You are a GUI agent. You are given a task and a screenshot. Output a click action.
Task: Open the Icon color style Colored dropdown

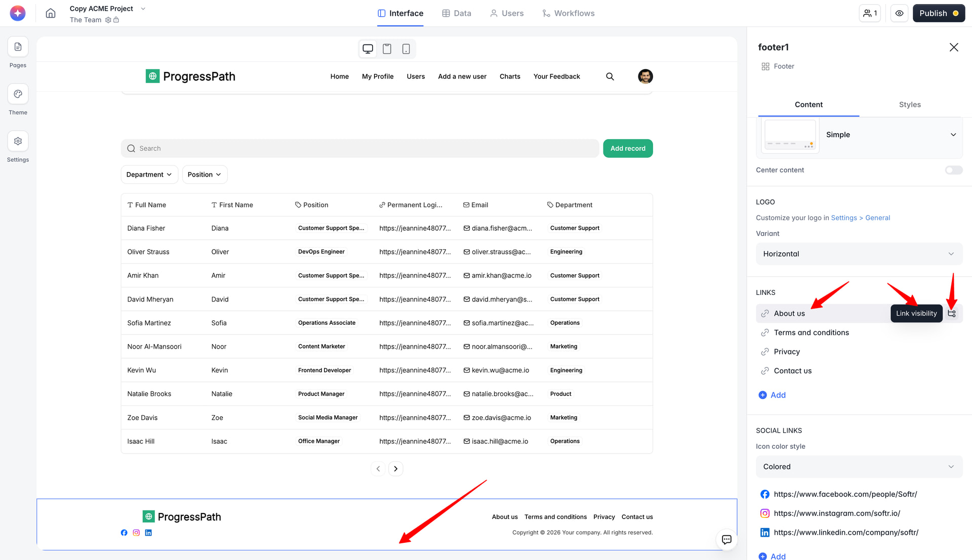pyautogui.click(x=859, y=467)
